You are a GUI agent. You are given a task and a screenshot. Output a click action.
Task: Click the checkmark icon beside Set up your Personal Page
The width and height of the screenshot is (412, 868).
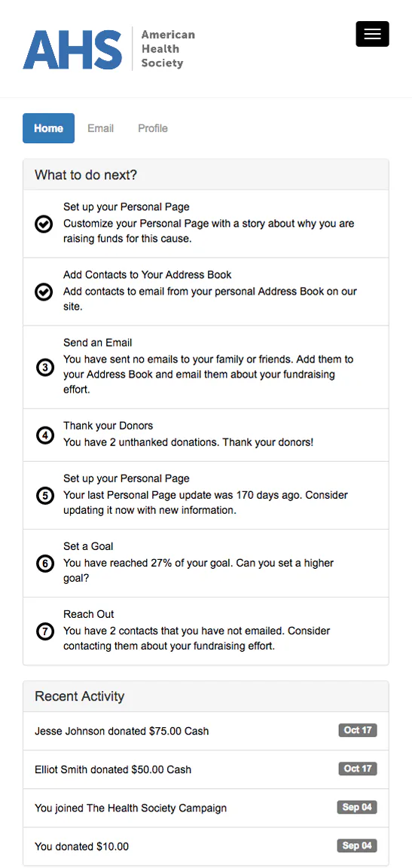click(44, 224)
